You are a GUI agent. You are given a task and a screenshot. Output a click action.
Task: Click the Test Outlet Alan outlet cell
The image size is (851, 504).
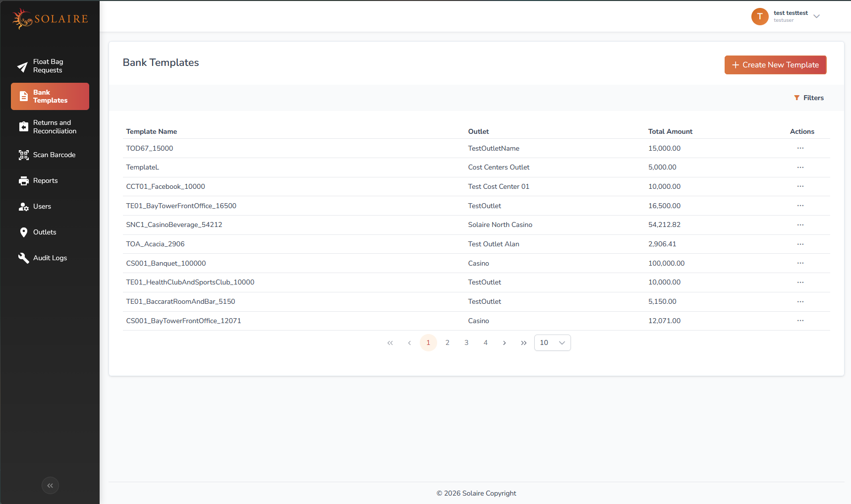(x=494, y=244)
